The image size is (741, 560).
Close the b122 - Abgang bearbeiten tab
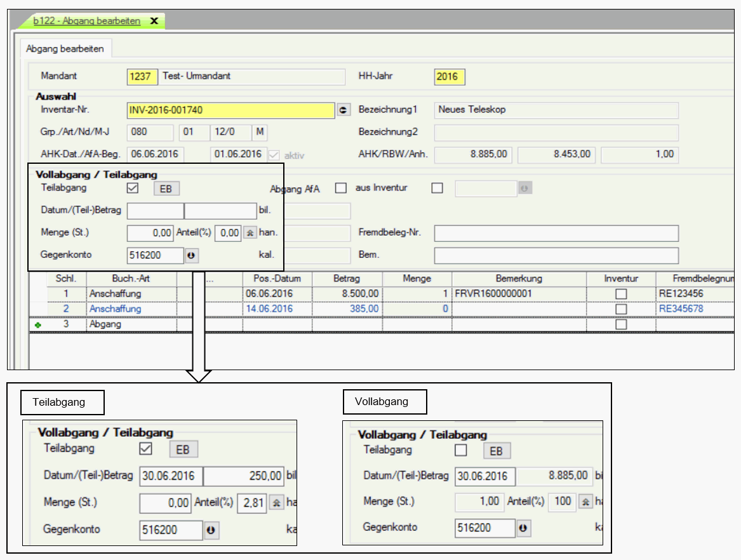(x=154, y=21)
